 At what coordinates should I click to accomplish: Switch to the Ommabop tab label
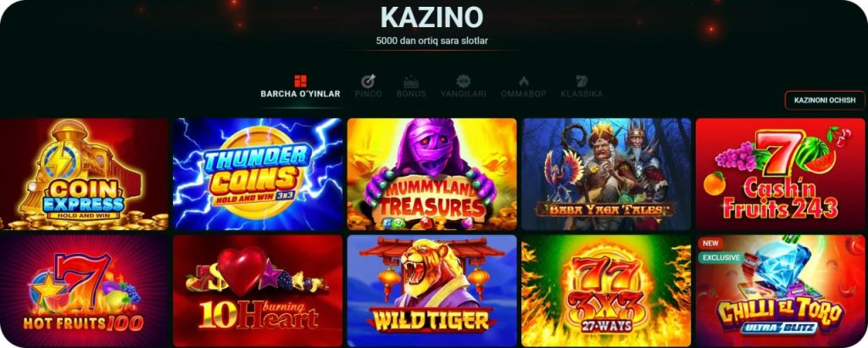coord(524,94)
